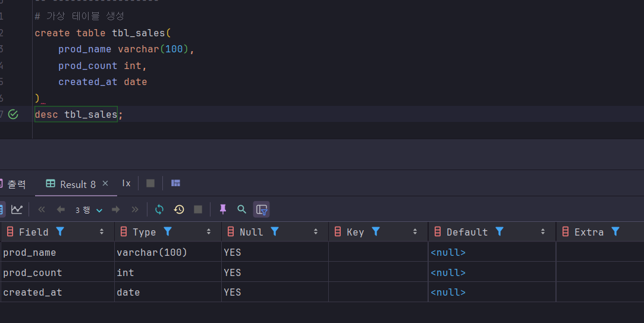Screen dimensions: 644x323
Task: Click the search magnifier icon in results toolbar
Action: click(x=241, y=209)
